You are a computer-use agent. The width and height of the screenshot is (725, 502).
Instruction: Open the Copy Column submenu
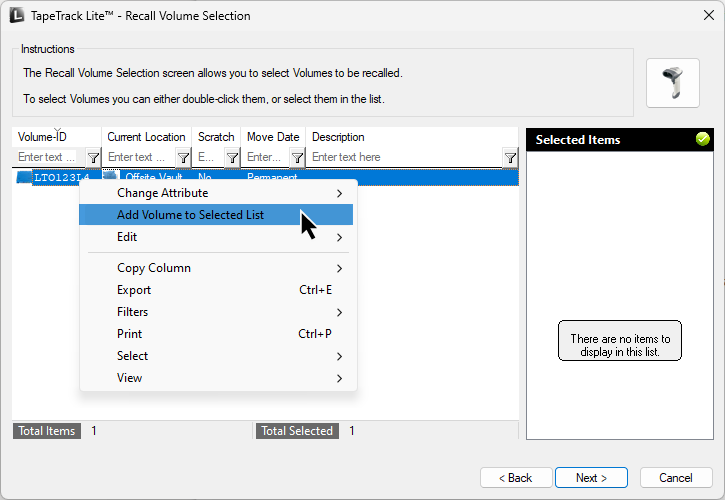[216, 268]
